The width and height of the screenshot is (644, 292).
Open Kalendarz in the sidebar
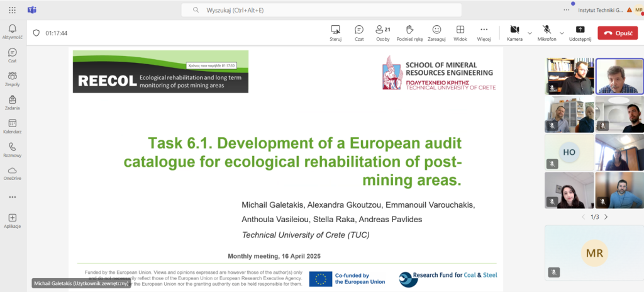[x=13, y=126]
